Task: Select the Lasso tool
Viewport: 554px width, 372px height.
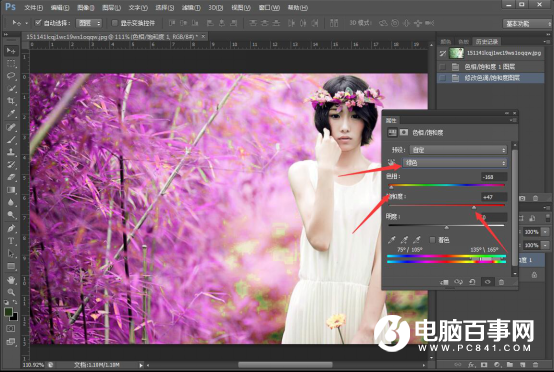Action: pyautogui.click(x=11, y=76)
